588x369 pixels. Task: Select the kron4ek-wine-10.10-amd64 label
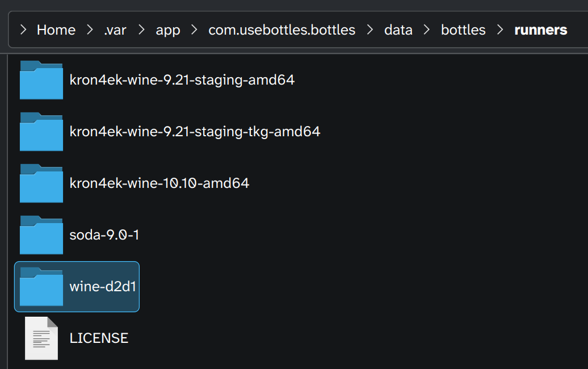tap(159, 183)
